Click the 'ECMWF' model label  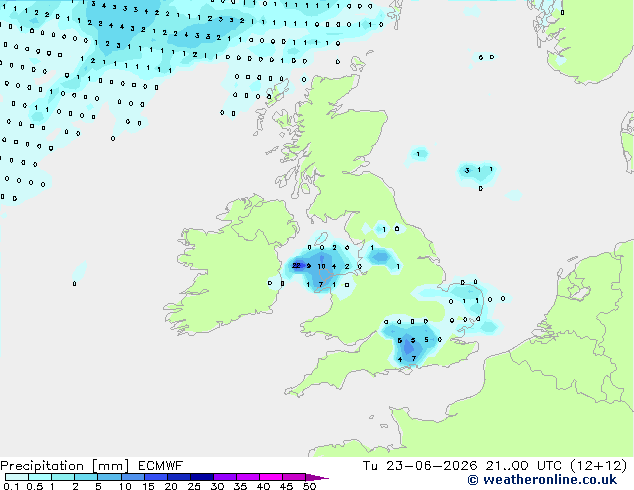pos(161,466)
